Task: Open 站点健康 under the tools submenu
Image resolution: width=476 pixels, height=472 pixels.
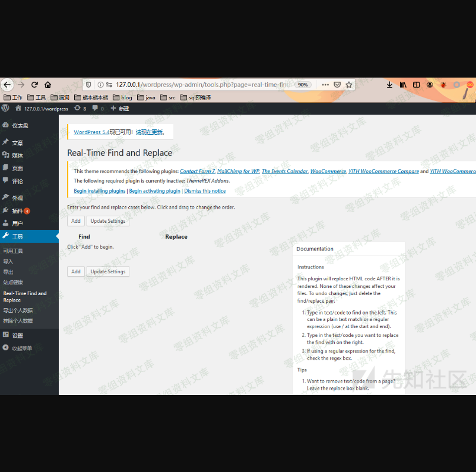Action: (13, 282)
